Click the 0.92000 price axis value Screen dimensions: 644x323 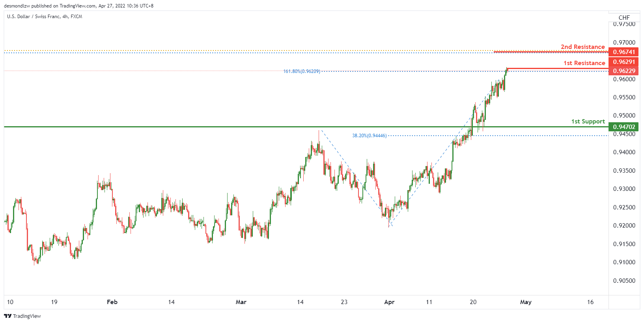[624, 226]
